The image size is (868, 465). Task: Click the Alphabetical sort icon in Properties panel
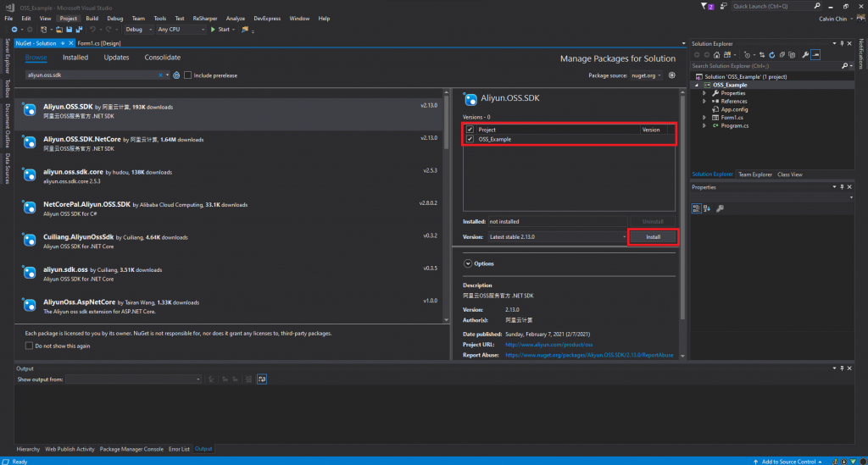coord(707,208)
